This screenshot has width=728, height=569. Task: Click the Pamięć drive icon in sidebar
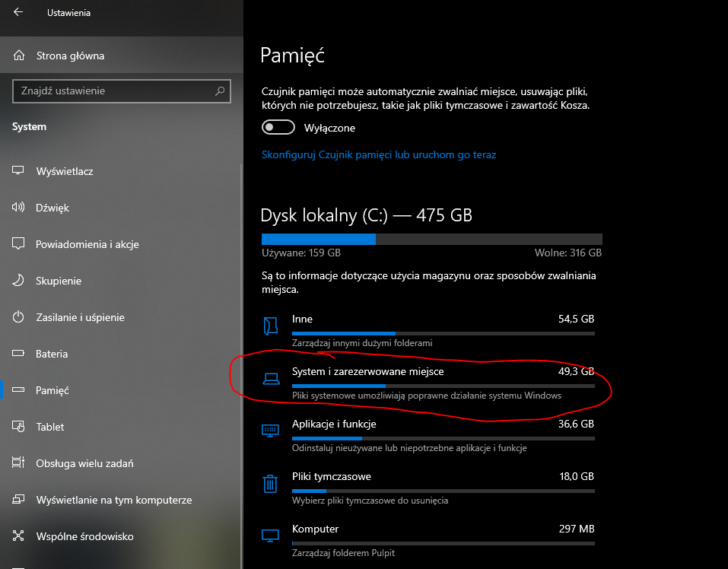18,389
